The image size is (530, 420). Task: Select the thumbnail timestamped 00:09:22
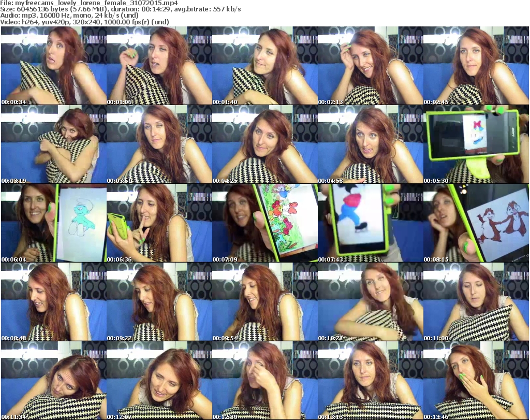pos(159,302)
